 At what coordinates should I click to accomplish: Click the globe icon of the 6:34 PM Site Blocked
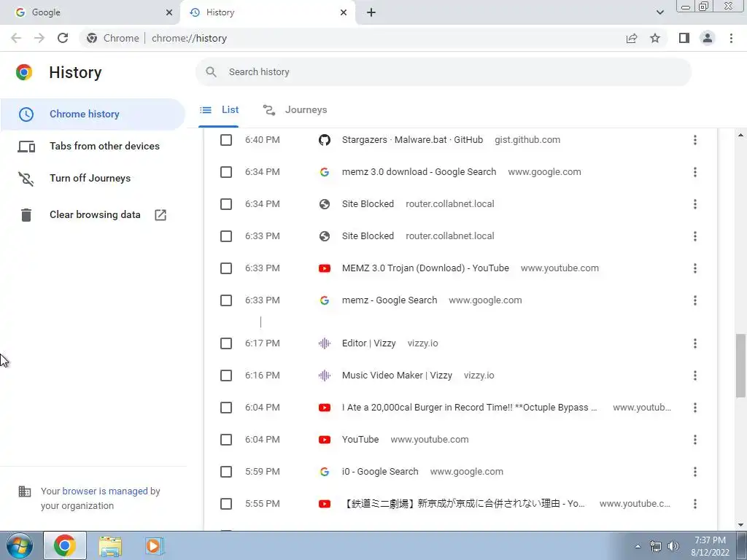coord(325,204)
